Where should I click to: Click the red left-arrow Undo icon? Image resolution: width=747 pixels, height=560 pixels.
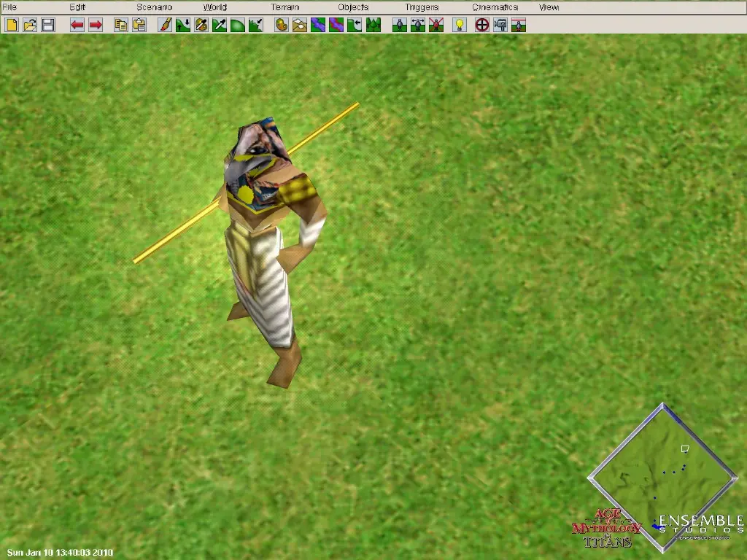point(77,25)
